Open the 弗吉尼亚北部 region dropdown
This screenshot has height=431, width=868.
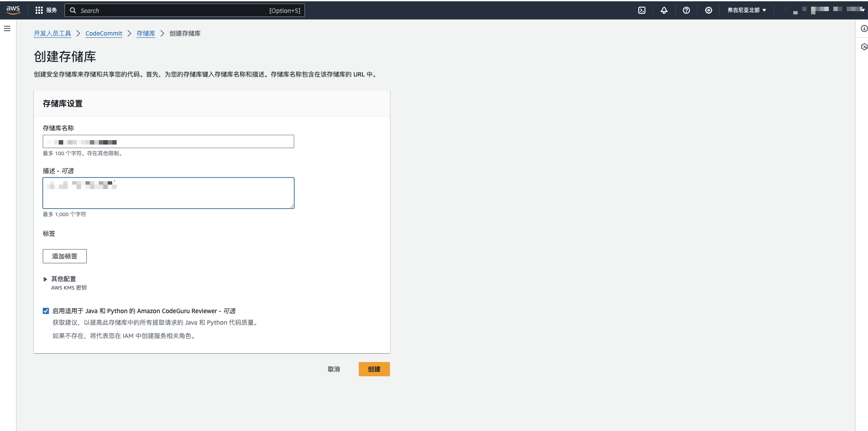[747, 10]
